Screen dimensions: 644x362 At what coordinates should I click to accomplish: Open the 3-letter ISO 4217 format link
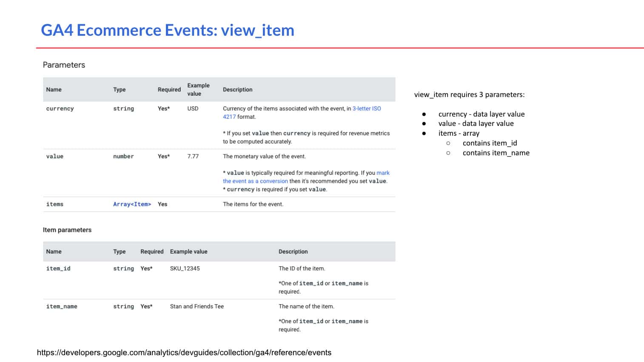click(x=367, y=108)
